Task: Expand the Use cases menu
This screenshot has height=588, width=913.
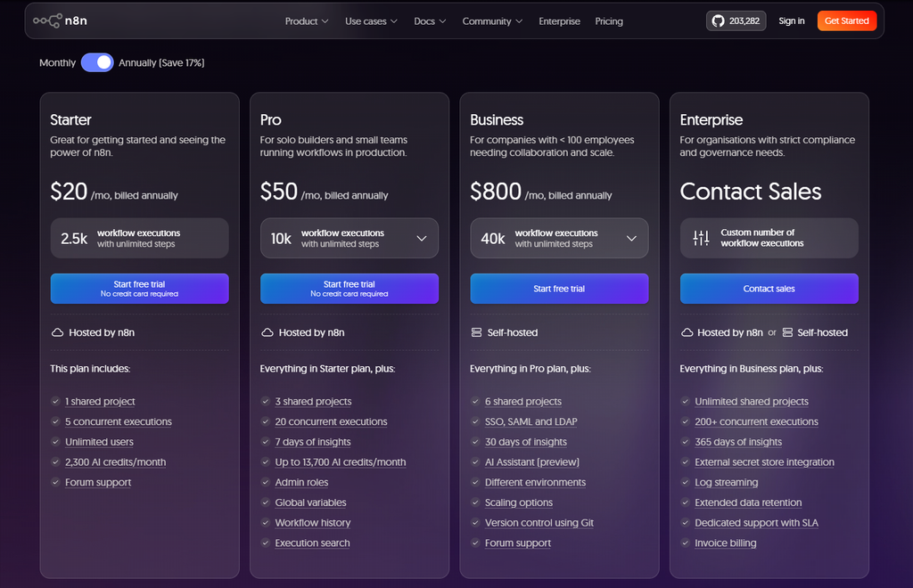Action: [x=371, y=21]
